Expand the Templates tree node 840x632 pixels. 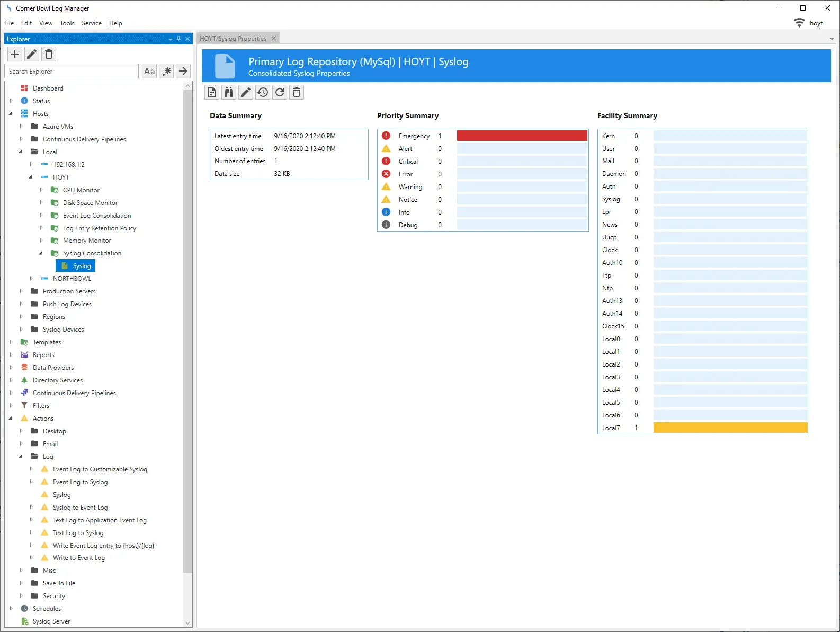pyautogui.click(x=11, y=342)
